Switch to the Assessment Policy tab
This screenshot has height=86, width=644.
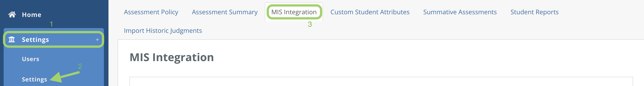point(151,12)
